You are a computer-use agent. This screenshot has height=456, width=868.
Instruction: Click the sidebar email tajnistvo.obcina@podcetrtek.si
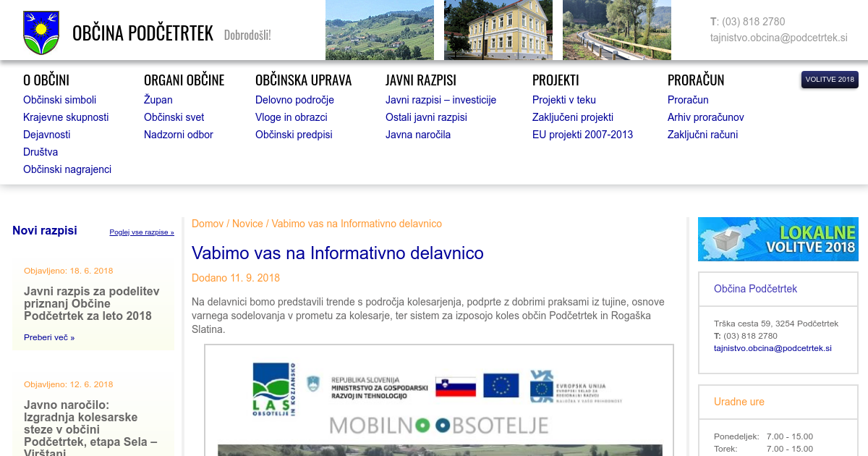click(772, 348)
